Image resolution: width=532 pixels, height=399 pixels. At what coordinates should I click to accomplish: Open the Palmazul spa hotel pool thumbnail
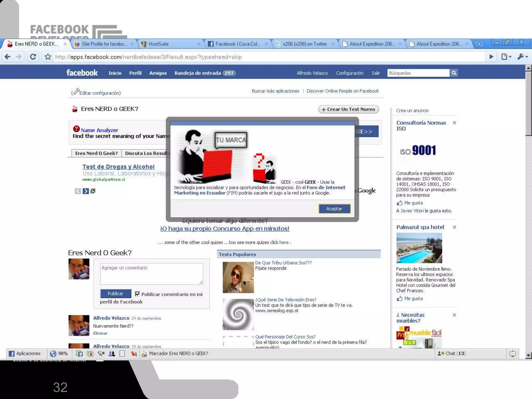coord(419,248)
